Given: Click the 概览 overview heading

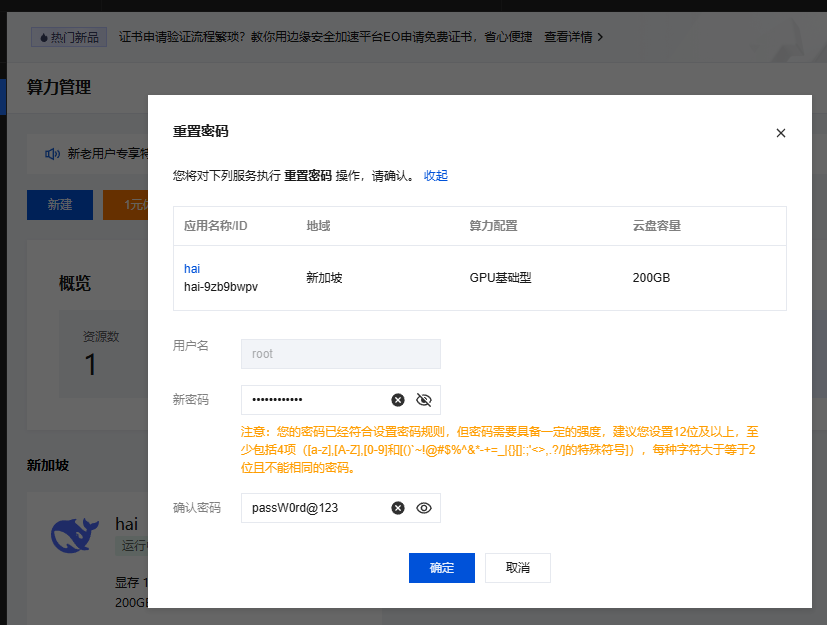Looking at the screenshot, I should click(74, 283).
